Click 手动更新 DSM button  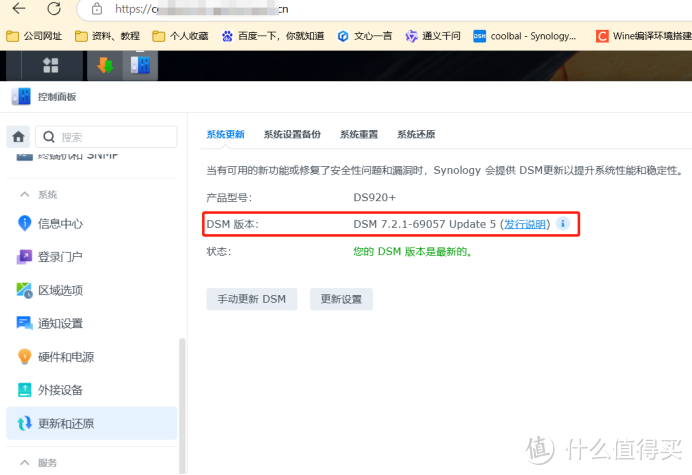pos(252,299)
